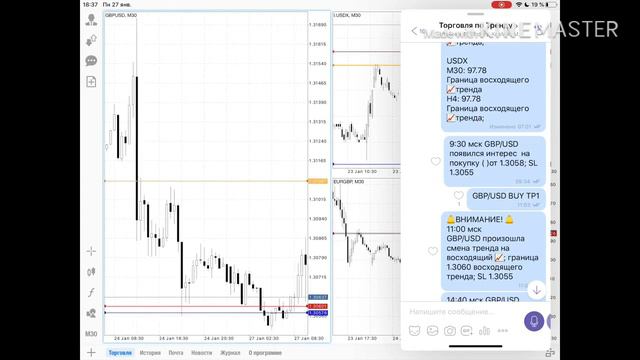
Task: Select the ВНИМАНИЕ trend-change message text
Action: click(492, 248)
